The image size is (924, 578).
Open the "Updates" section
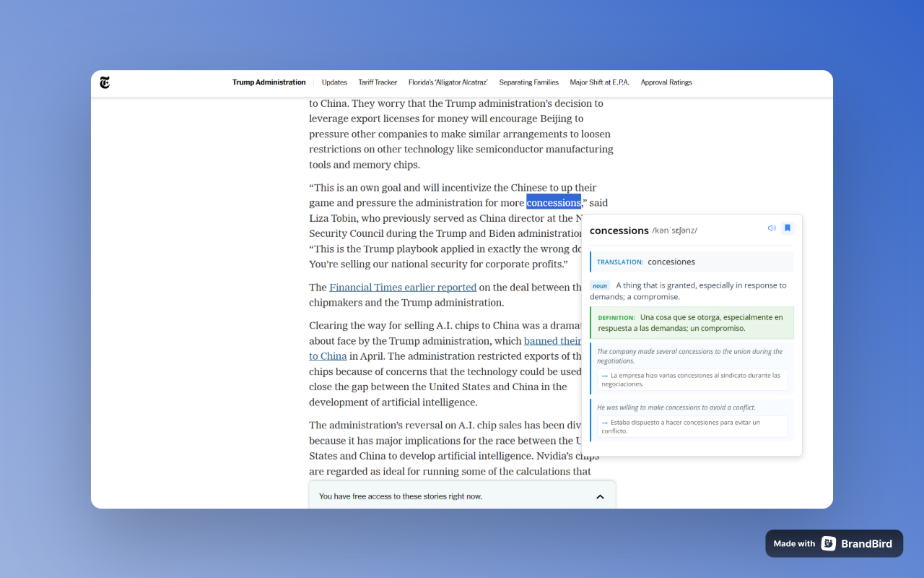tap(334, 82)
